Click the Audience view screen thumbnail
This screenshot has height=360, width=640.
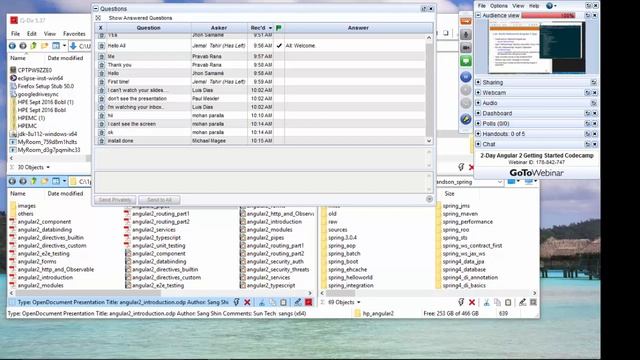click(x=537, y=47)
